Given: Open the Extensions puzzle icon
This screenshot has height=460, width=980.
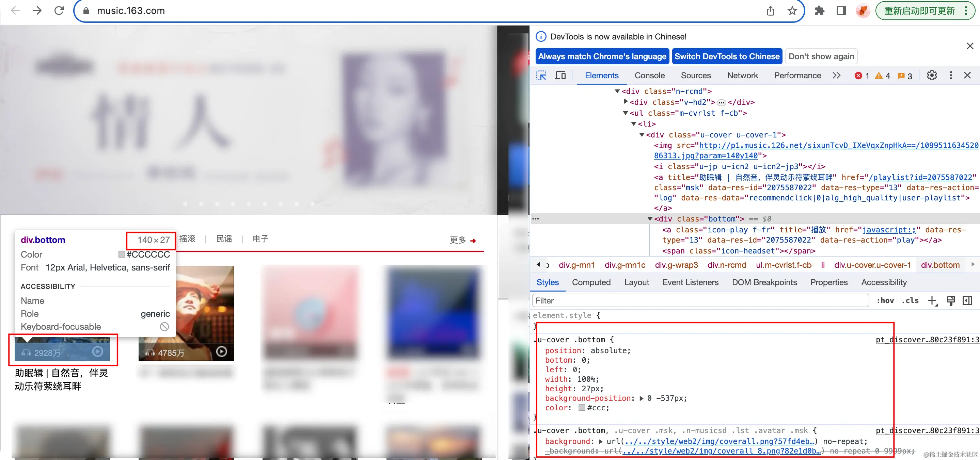Looking at the screenshot, I should coord(819,11).
